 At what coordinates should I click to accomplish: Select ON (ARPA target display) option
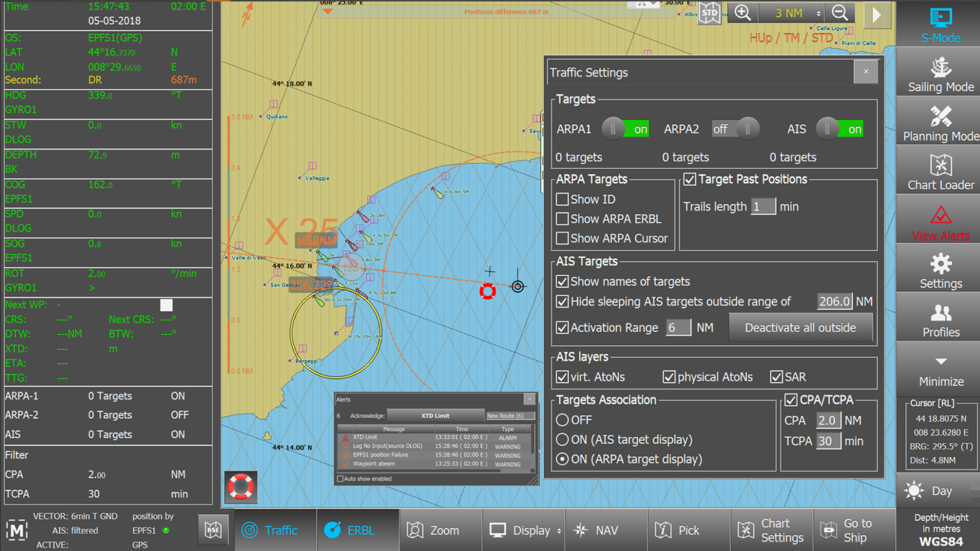(562, 459)
